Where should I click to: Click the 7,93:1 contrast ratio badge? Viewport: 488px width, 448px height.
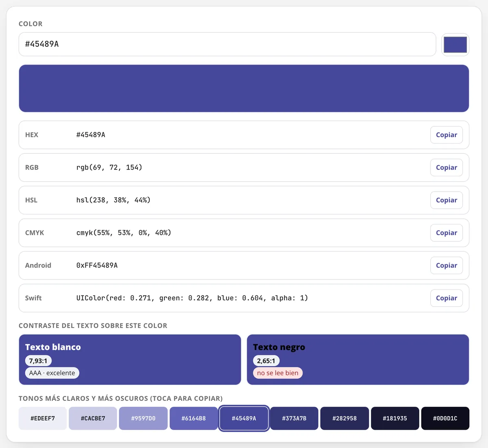coord(38,361)
